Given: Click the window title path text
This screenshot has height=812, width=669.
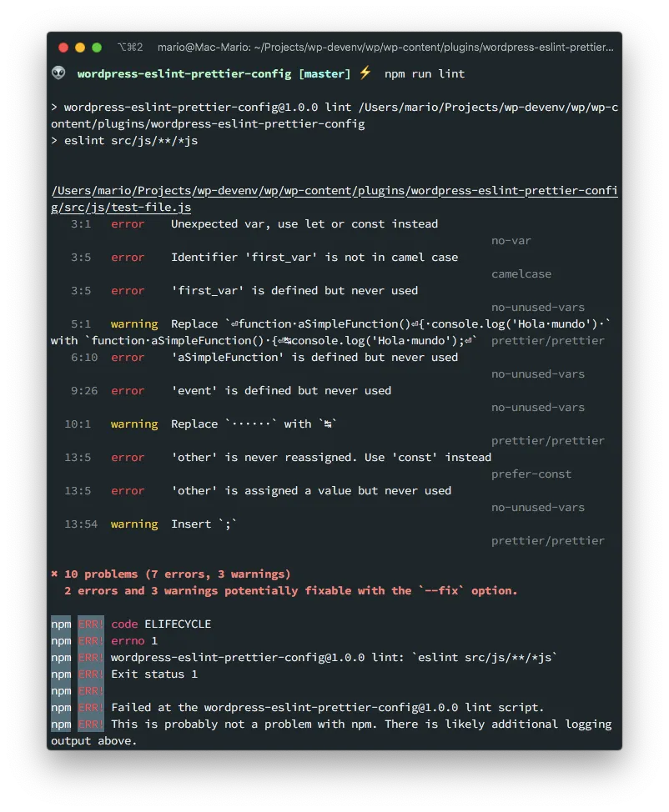Looking at the screenshot, I should pos(385,48).
